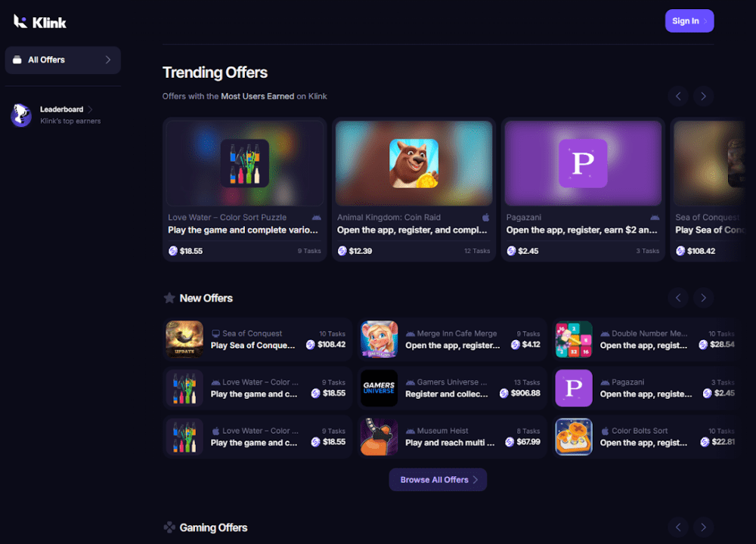Open Leaderboard from the sidebar
This screenshot has width=756, height=544.
pos(62,110)
